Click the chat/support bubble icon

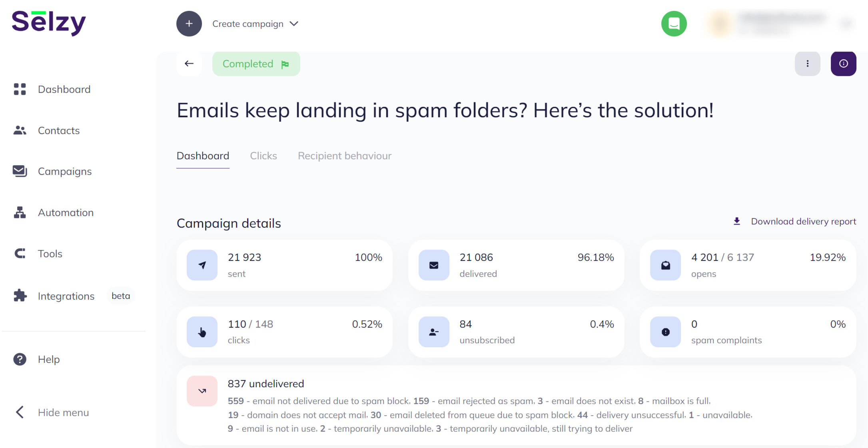click(x=674, y=24)
